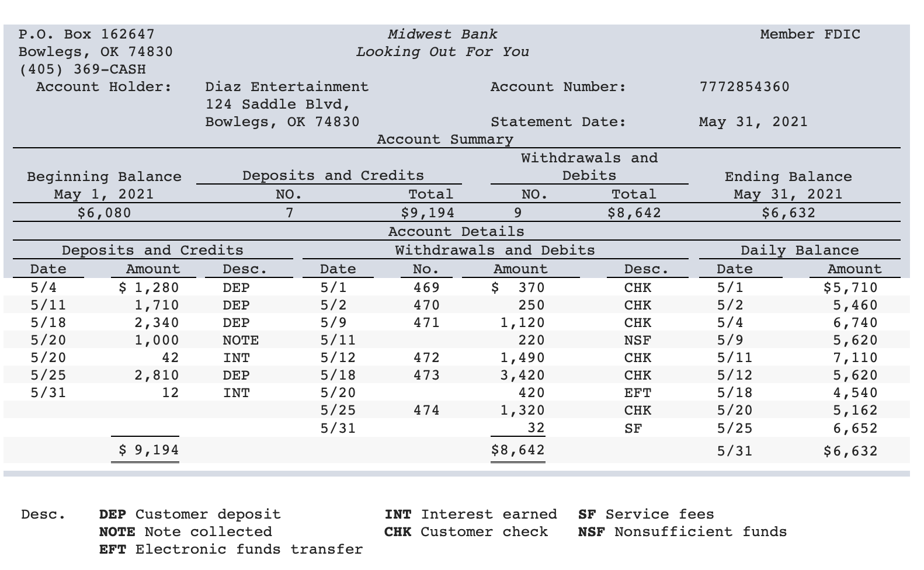Click the Midwest Bank title

tap(443, 34)
